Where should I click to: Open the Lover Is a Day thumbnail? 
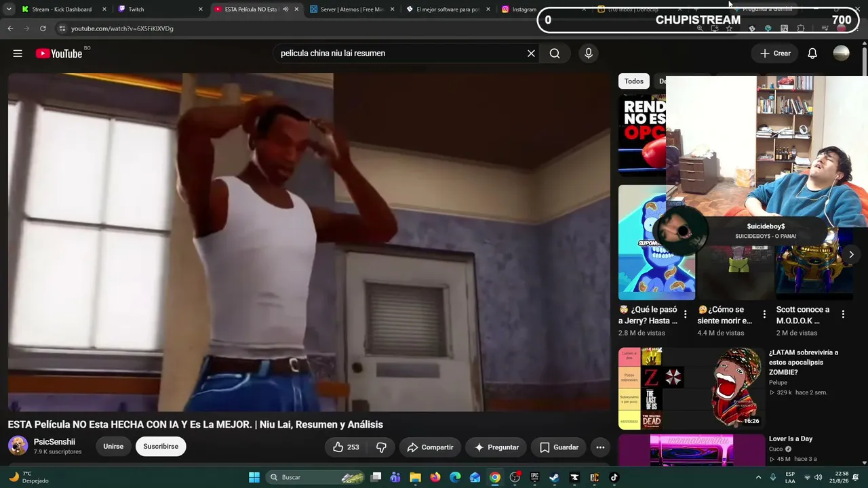coord(691,449)
